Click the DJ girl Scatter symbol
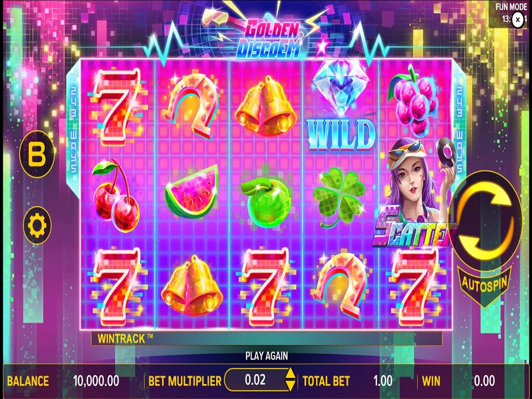 tap(413, 194)
